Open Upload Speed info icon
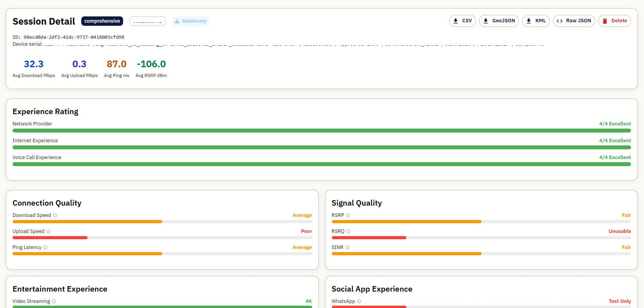This screenshot has height=308, width=644. [48, 231]
